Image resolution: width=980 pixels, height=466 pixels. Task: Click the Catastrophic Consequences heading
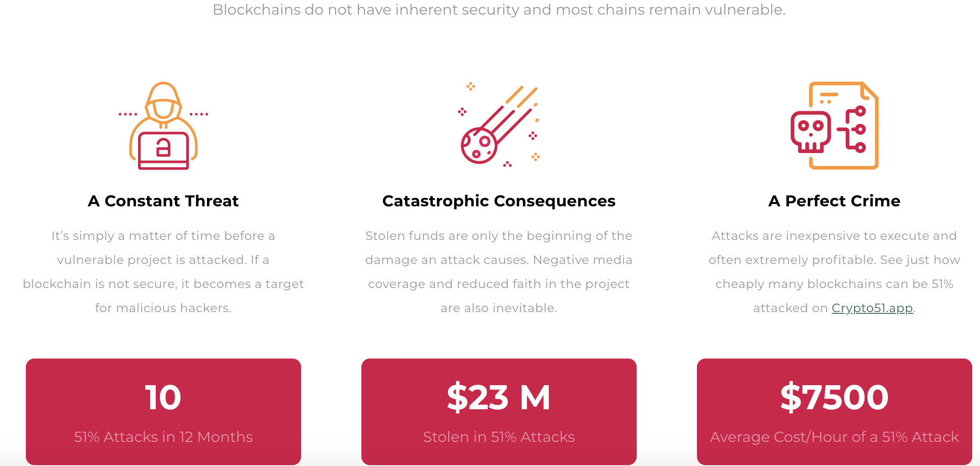499,201
